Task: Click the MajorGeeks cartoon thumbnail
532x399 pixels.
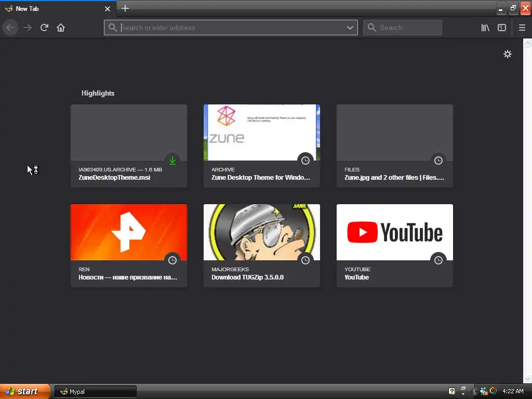Action: 262,232
